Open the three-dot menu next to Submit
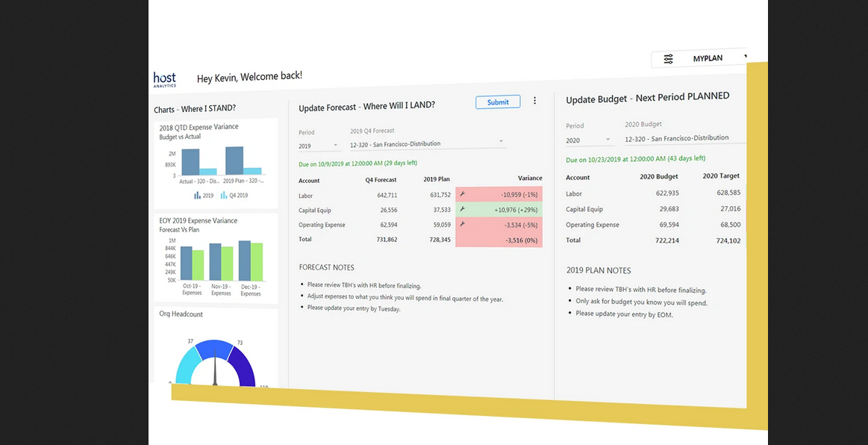This screenshot has width=868, height=445. (534, 101)
